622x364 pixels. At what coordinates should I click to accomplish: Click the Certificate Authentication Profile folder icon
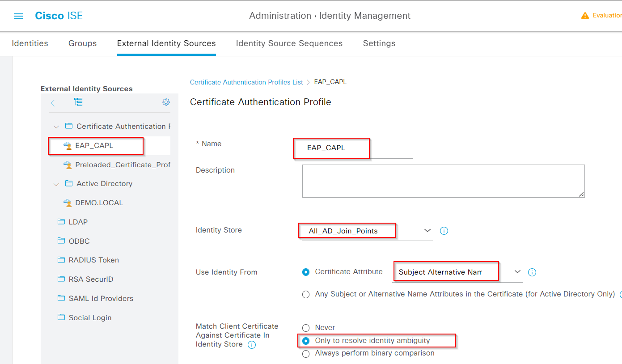point(69,126)
